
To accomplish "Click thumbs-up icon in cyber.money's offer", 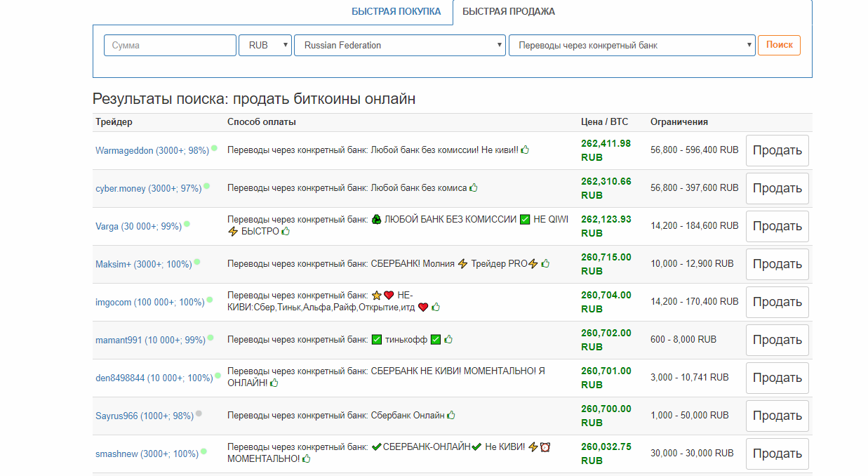I will [x=474, y=187].
